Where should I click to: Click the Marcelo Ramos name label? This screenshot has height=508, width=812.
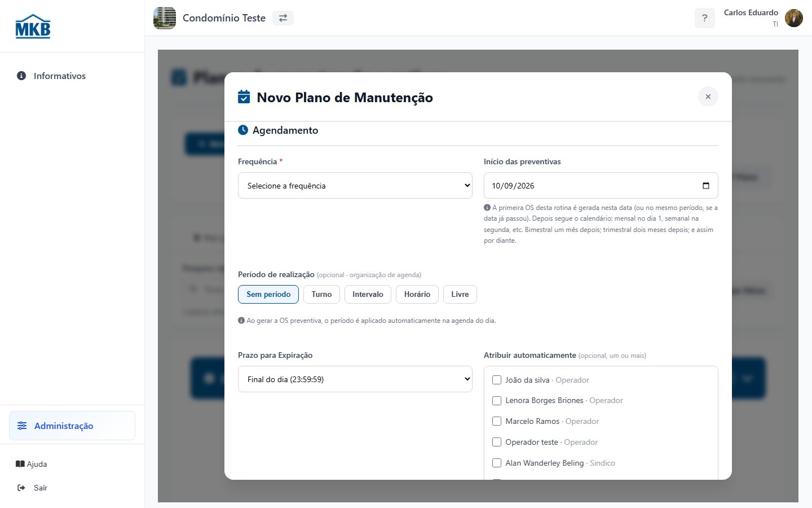coord(532,421)
